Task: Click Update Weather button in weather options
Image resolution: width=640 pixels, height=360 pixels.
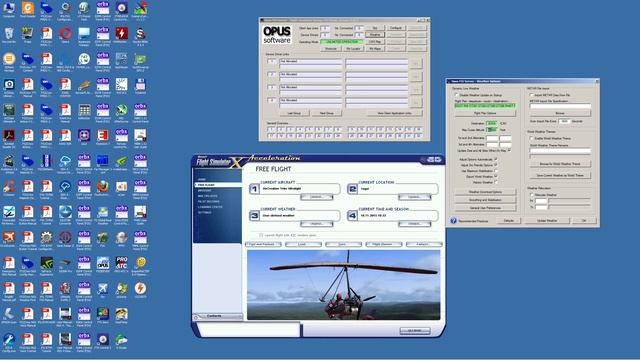Action: 547,220
